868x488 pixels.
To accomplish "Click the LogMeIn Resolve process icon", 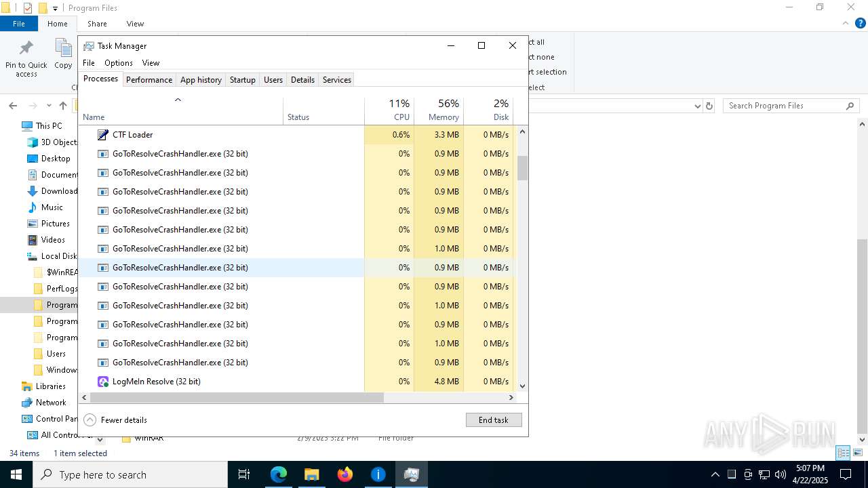I will click(x=103, y=382).
